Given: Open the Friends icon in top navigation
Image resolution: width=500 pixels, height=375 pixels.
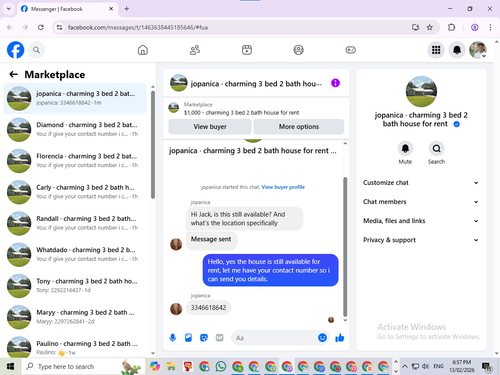Looking at the screenshot, I should 195,50.
